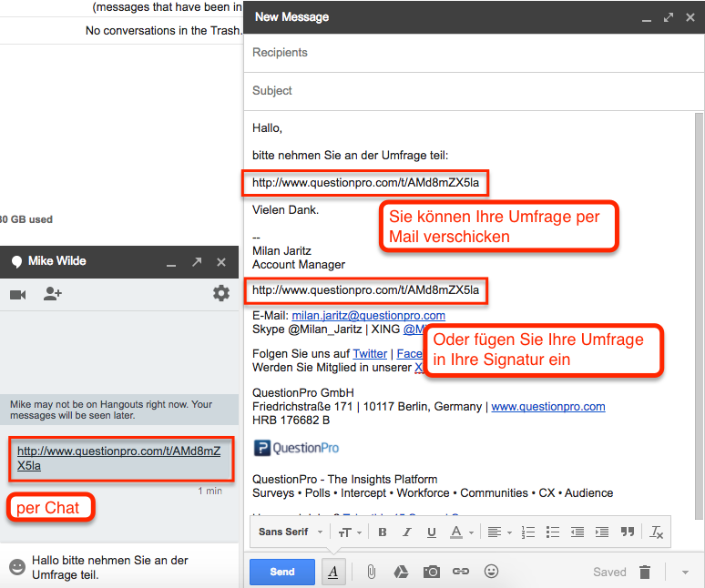Viewport: 705px width, 588px height.
Task: Click the Recipients field
Action: coord(474,53)
